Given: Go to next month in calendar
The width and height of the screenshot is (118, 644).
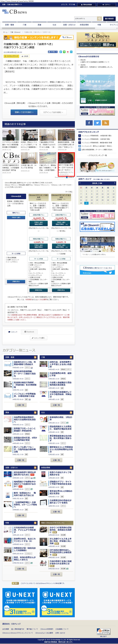Looking at the screenshot, I should pyautogui.click(x=115, y=183).
